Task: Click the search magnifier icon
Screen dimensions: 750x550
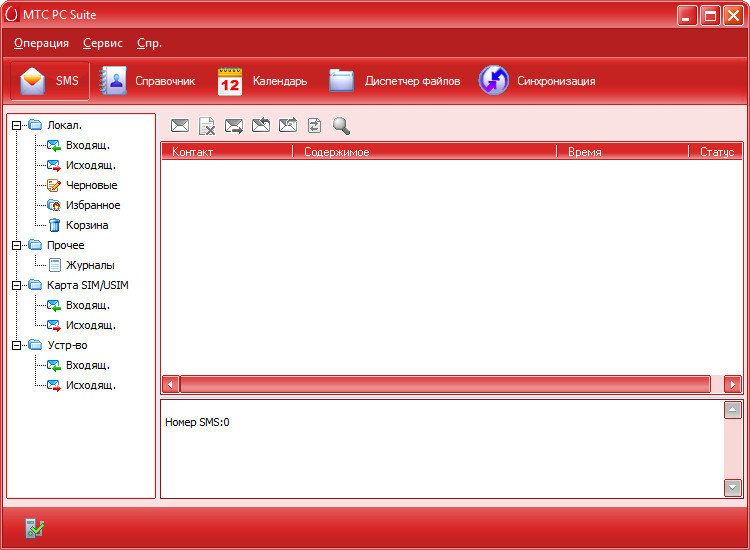Action: coord(342,126)
